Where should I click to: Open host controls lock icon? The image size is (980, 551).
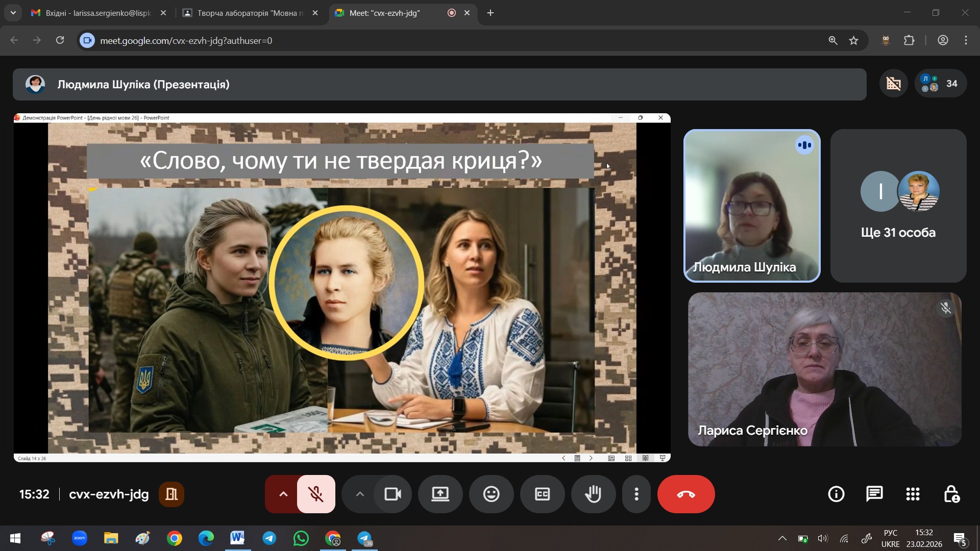(x=951, y=494)
